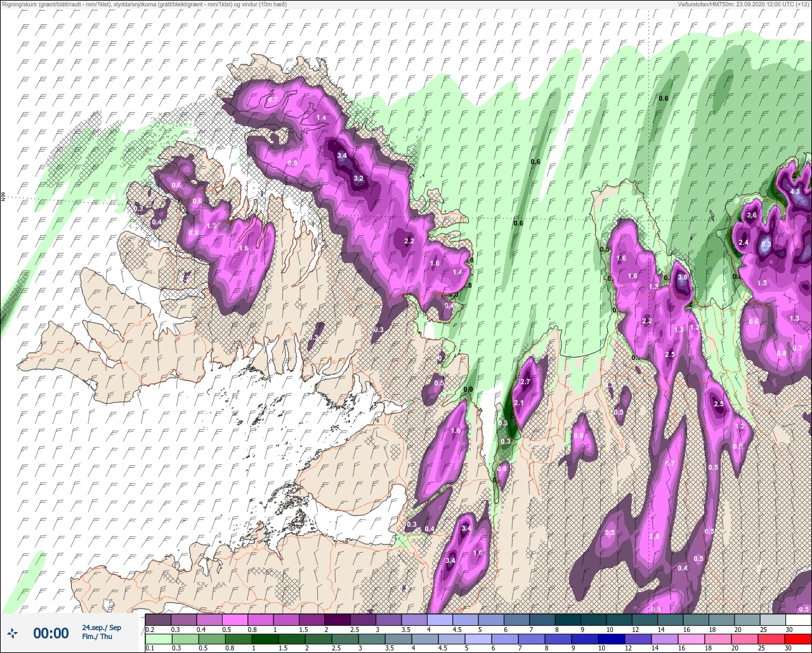Click the four-point star icon beside 00:00
812x653 pixels.
[x=12, y=633]
